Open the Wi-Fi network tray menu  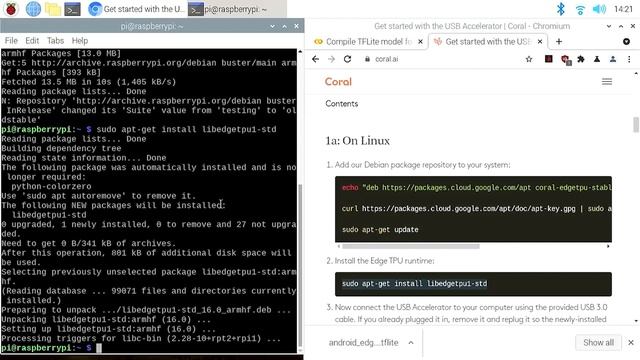pos(580,9)
